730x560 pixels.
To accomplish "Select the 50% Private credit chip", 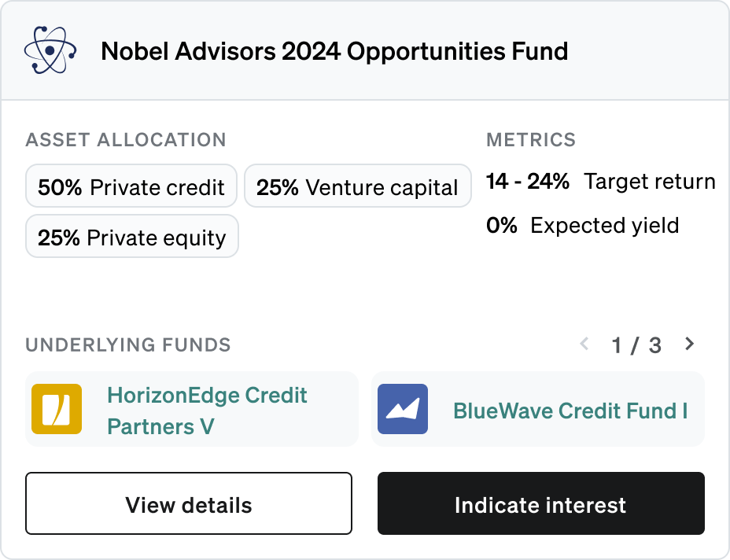I will tap(131, 186).
